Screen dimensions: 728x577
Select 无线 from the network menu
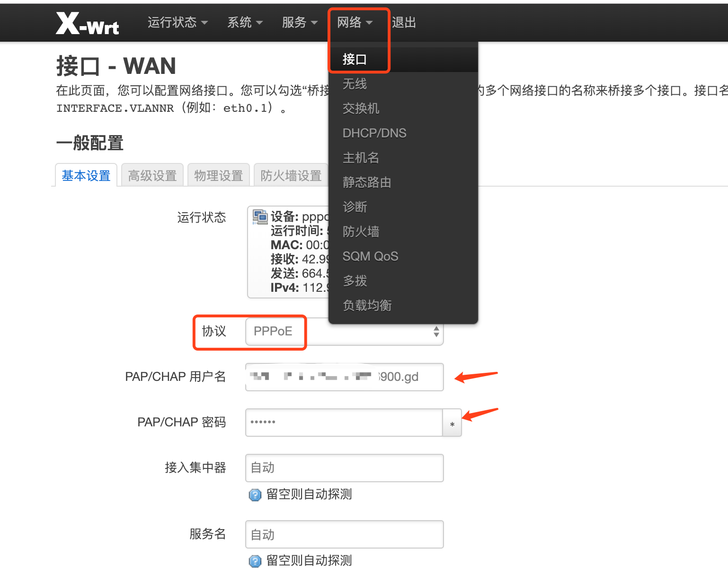[x=355, y=84]
